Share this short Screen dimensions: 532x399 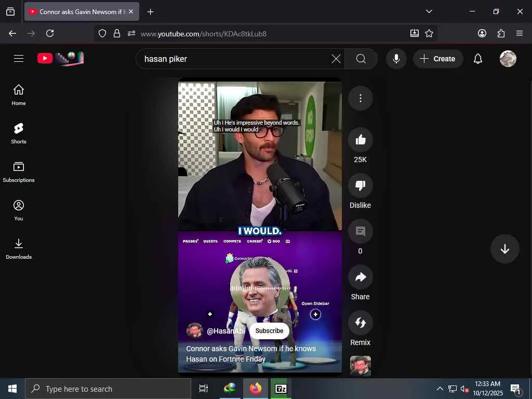361,277
